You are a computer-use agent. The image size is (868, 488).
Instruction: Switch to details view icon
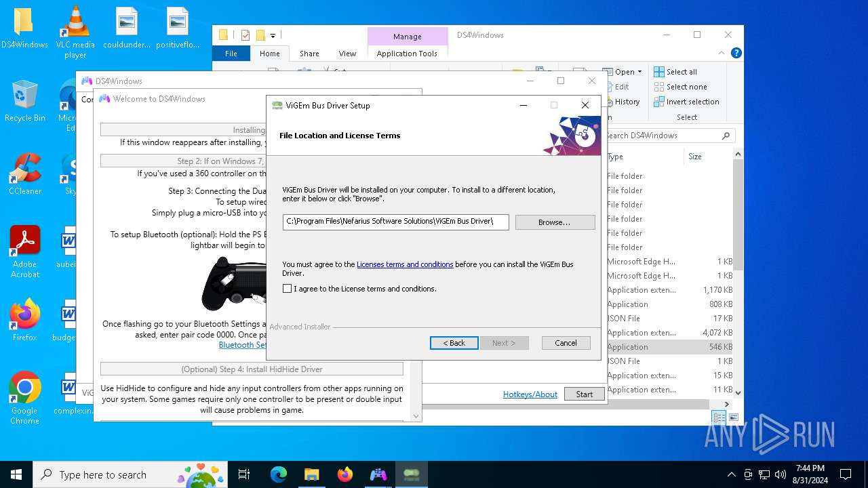point(719,418)
